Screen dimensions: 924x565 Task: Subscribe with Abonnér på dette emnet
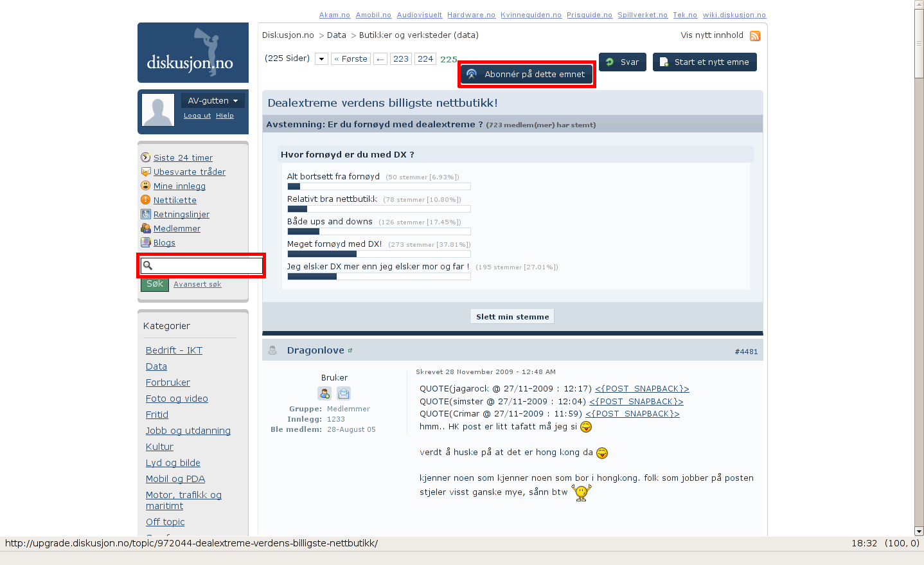[x=527, y=75]
